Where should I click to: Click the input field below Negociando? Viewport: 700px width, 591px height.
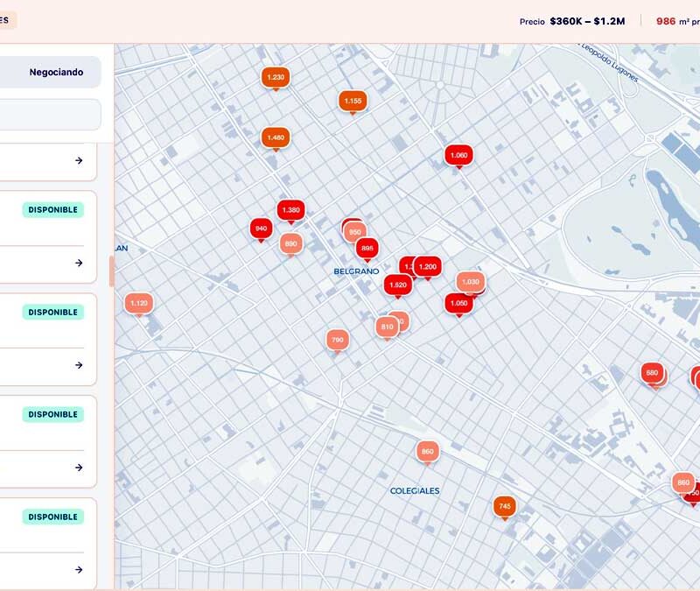51,115
